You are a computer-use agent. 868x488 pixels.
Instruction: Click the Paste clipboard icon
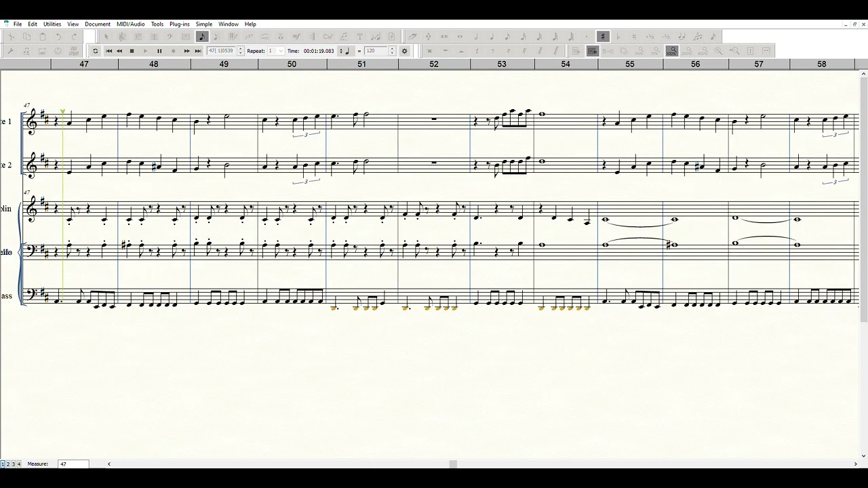pyautogui.click(x=43, y=37)
